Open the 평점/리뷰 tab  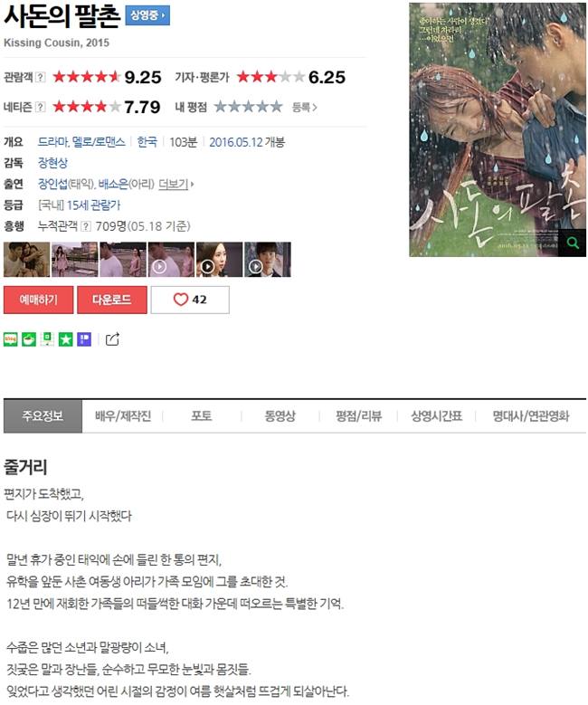pos(359,416)
